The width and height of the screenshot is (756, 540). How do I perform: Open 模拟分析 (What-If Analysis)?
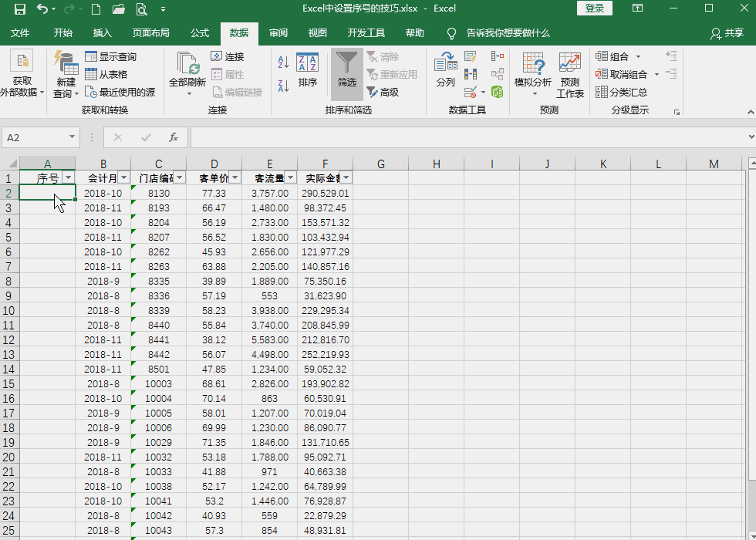pos(532,73)
